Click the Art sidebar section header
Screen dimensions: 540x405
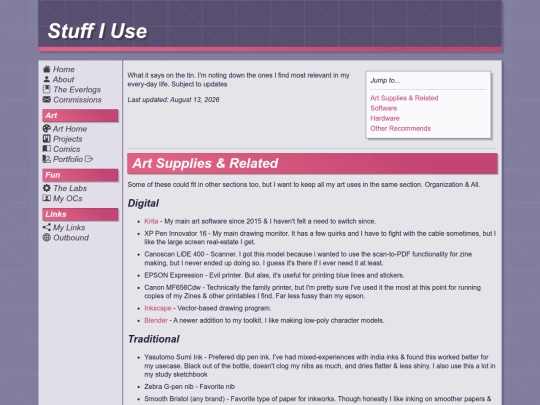(x=80, y=115)
